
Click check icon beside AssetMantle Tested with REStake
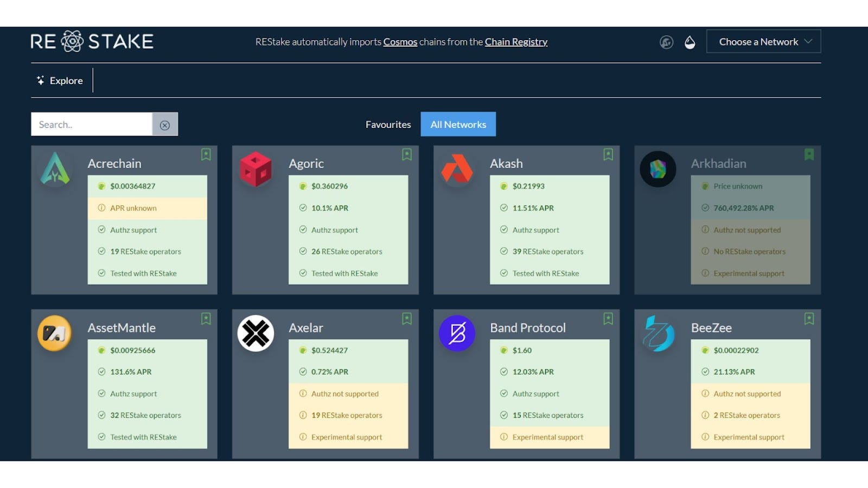pyautogui.click(x=101, y=437)
